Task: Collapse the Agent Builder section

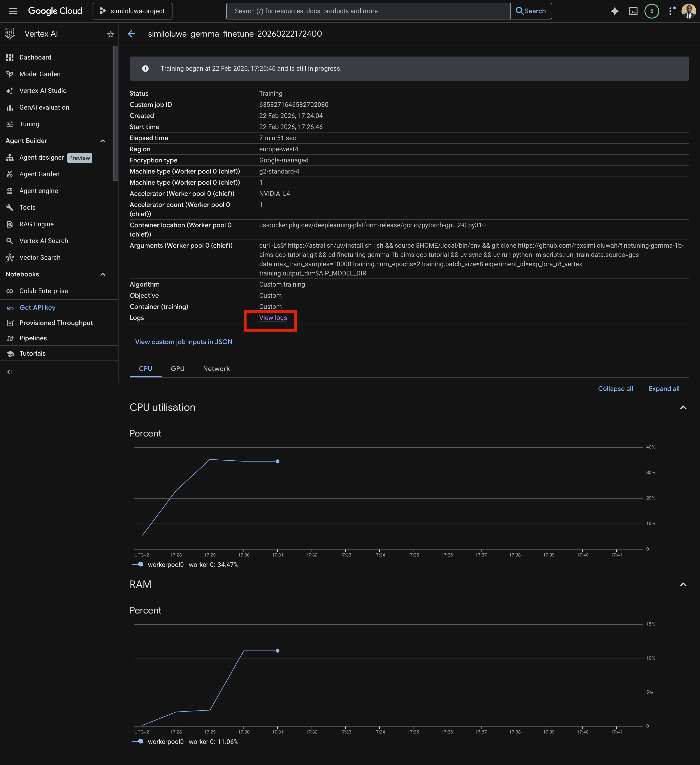Action: [102, 140]
